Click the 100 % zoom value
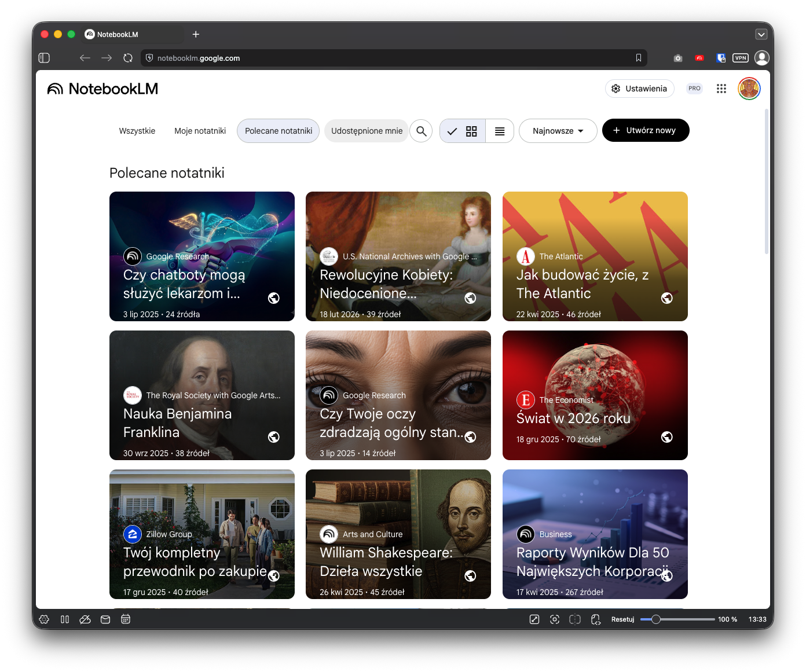This screenshot has width=806, height=672. click(727, 619)
